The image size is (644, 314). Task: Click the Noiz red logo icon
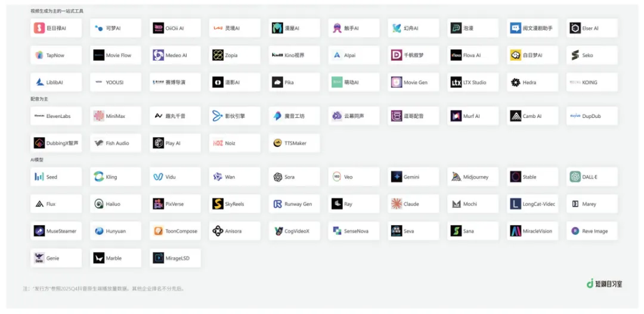point(218,143)
